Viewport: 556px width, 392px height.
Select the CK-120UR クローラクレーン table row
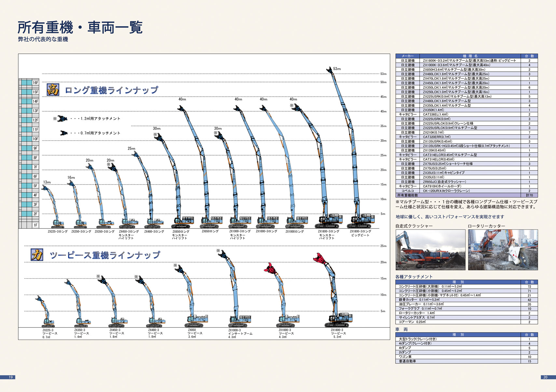pos(466,191)
